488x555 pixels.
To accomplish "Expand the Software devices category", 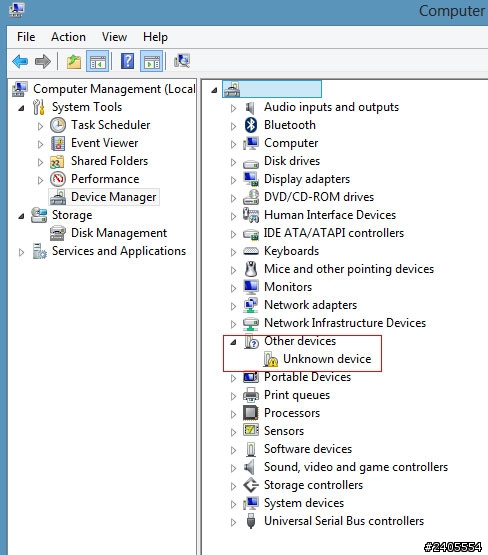I will coord(233,450).
